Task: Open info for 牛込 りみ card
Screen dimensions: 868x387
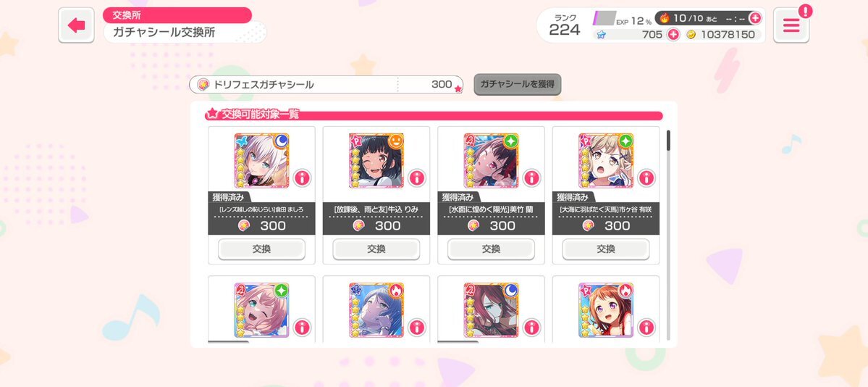Action: pos(417,178)
